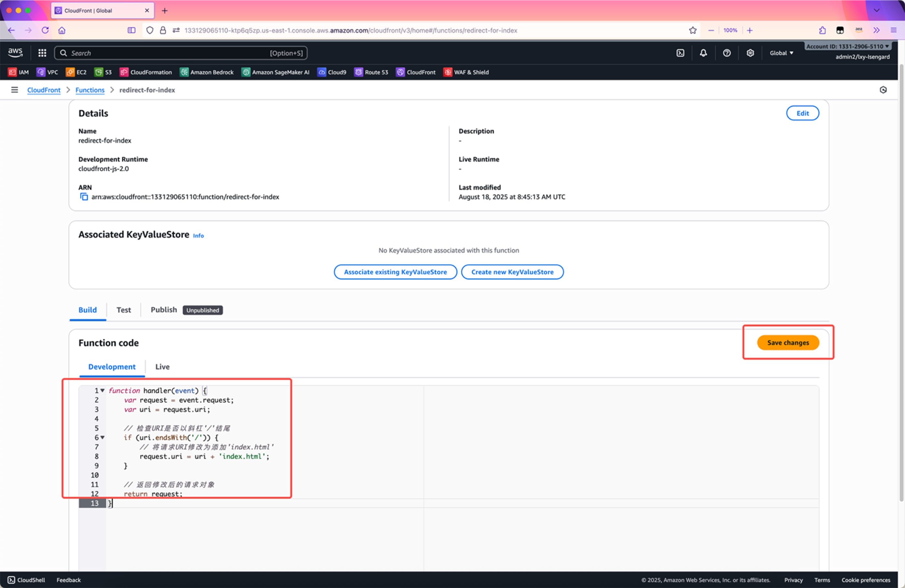Click Associate existing KeyValueStore
The image size is (905, 588).
(395, 272)
